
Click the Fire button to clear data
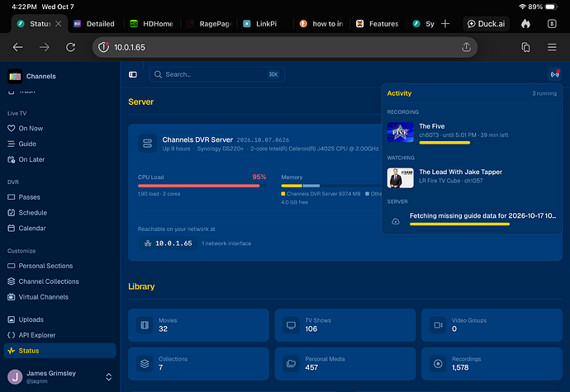[x=525, y=24]
